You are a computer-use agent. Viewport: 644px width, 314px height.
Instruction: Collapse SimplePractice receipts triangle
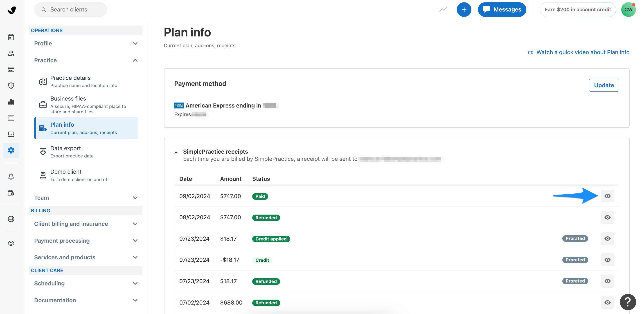[176, 152]
